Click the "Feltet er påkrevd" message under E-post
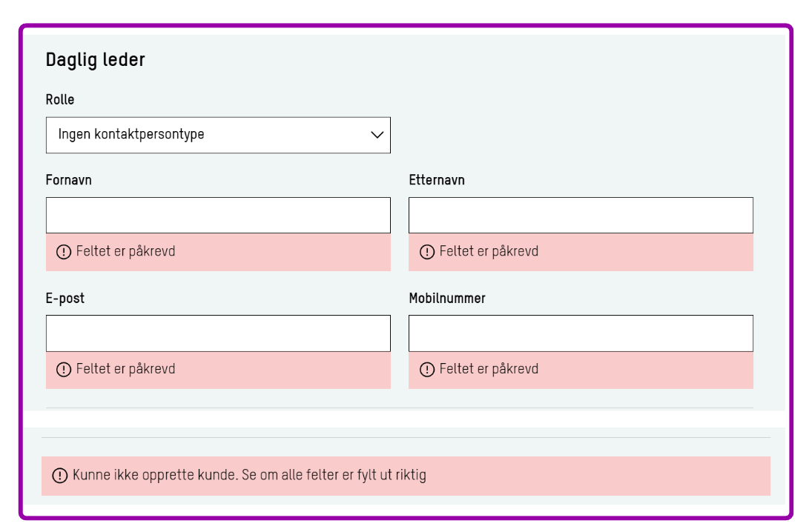This screenshot has width=812, height=532. [x=125, y=370]
